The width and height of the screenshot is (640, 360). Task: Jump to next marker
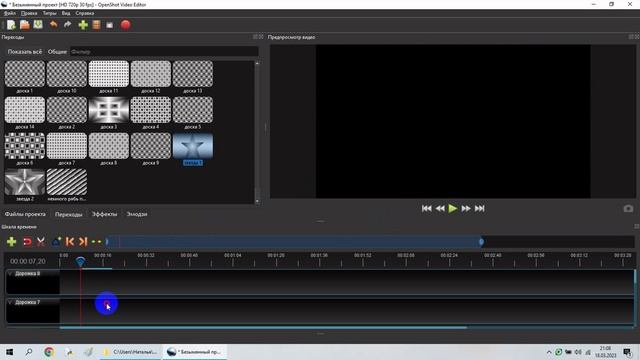(x=83, y=242)
